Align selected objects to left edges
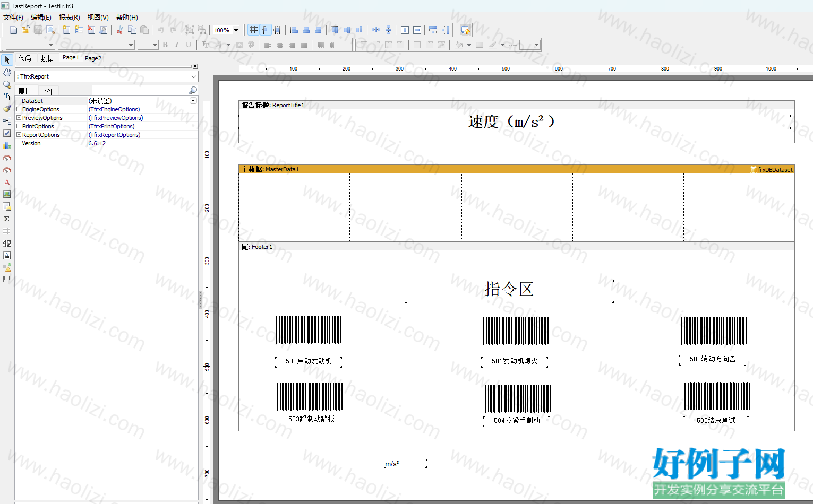Screen dimensions: 813x504 tap(294, 30)
